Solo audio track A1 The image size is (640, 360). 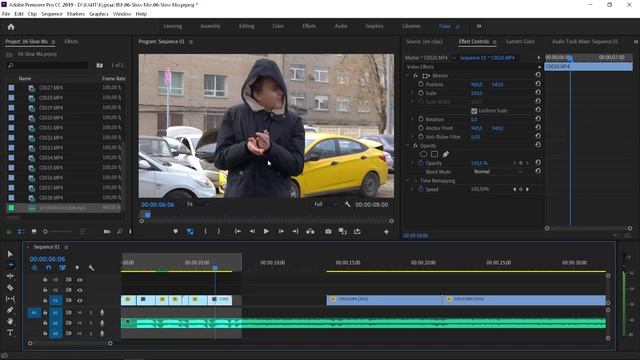click(91, 313)
